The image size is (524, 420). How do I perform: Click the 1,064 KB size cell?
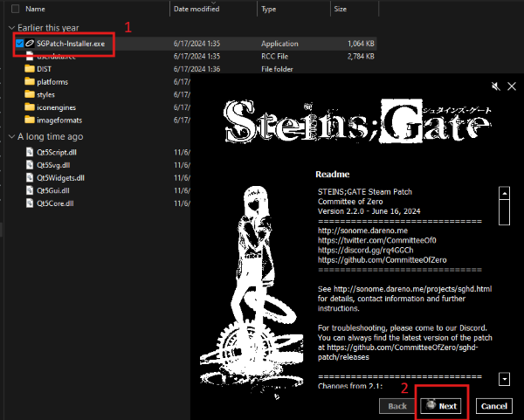pos(361,44)
